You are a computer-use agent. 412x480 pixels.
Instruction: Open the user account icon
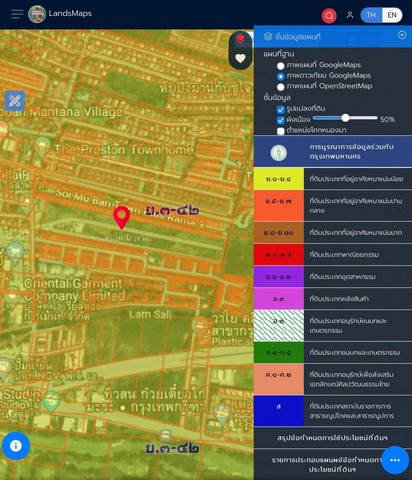[x=350, y=15]
